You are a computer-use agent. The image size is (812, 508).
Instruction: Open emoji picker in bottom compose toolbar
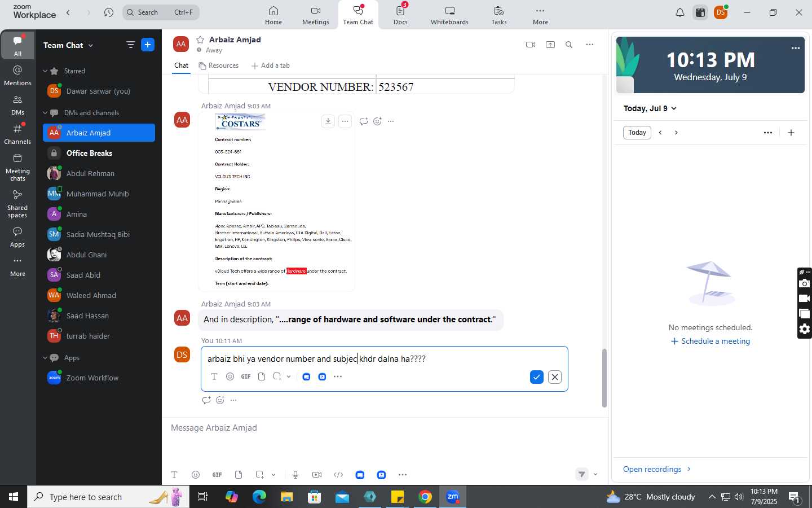tap(196, 475)
